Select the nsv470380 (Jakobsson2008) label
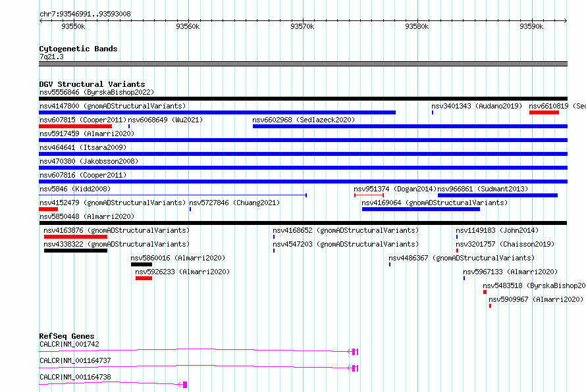The width and height of the screenshot is (586, 392). [x=89, y=161]
